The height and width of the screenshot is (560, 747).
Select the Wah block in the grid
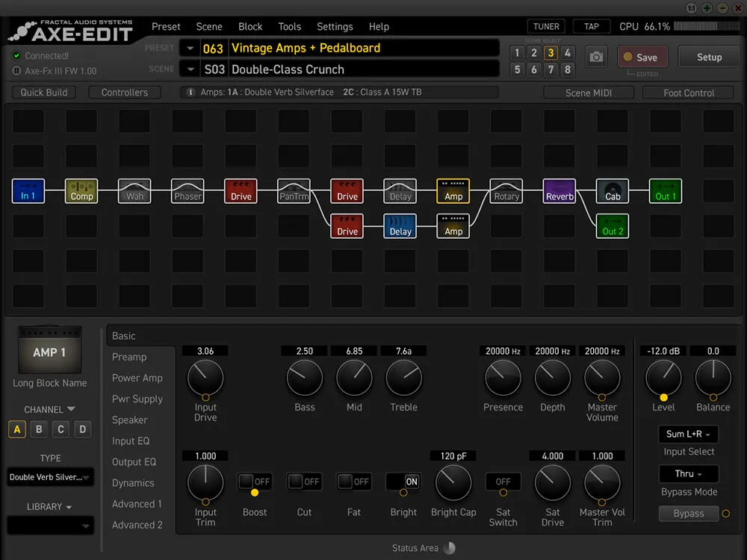134,191
